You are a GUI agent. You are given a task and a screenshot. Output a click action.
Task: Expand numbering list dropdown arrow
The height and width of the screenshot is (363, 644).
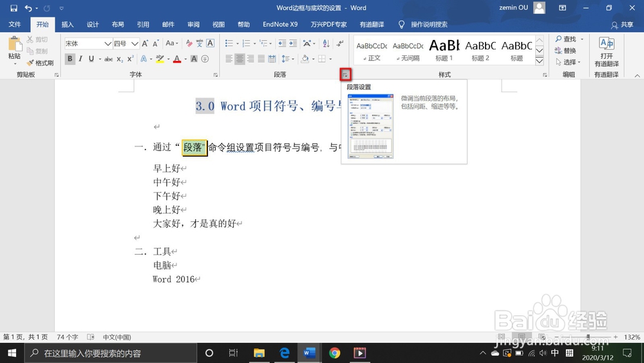pos(254,44)
